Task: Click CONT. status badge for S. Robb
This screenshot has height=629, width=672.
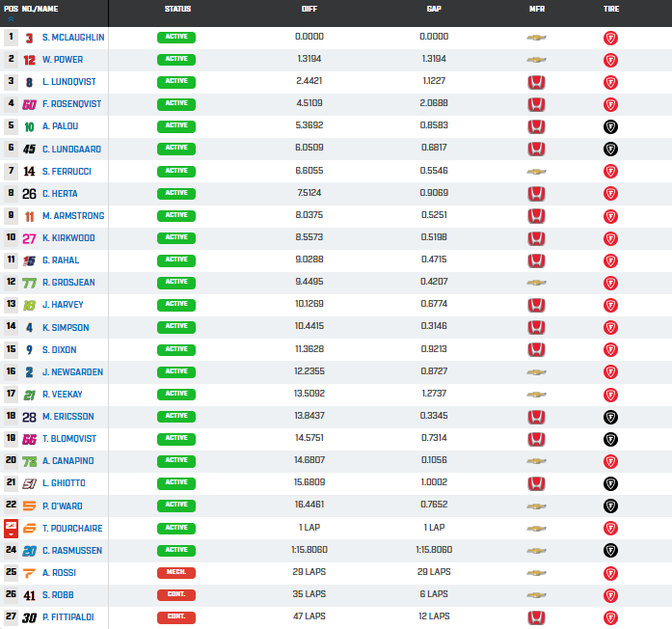Action: [176, 594]
